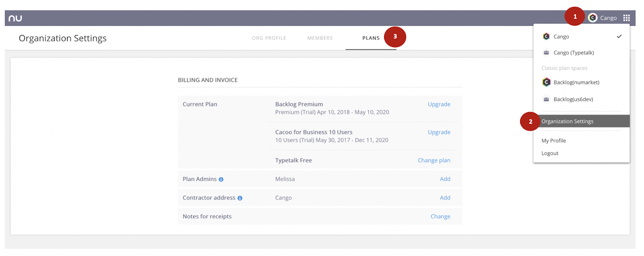Open Organization Settings menu item

coord(581,121)
